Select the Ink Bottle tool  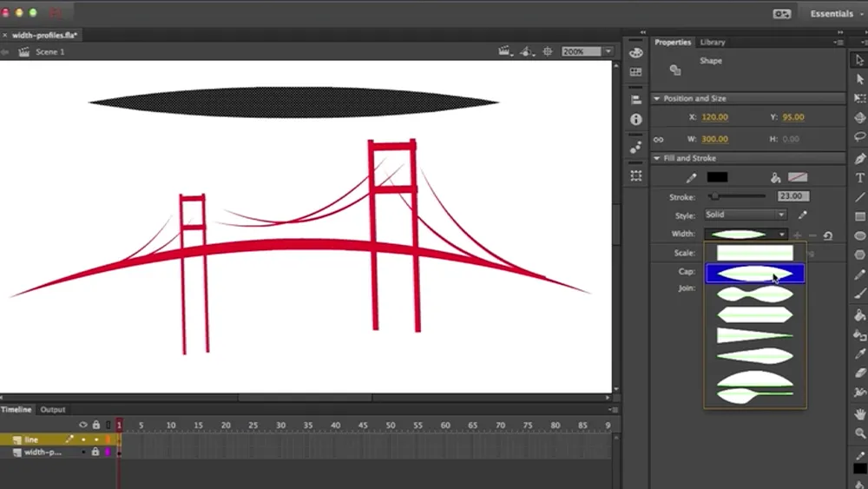(x=859, y=335)
